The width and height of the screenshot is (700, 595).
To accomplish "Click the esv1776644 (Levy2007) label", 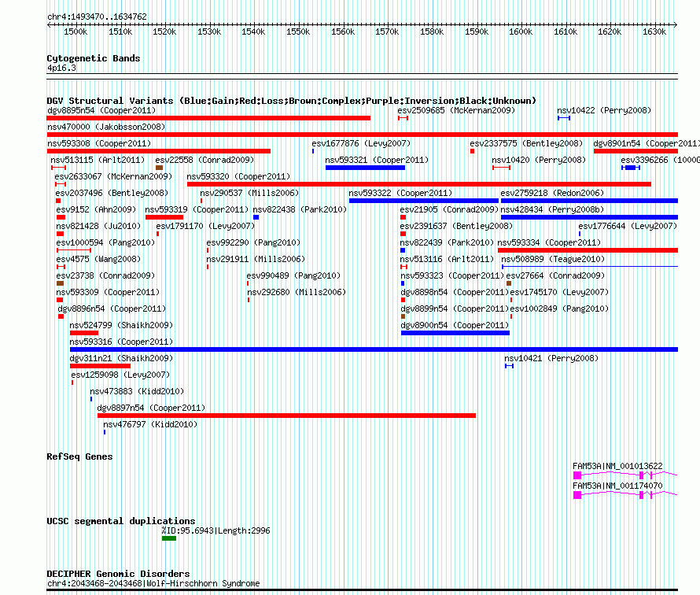I will coord(628,226).
